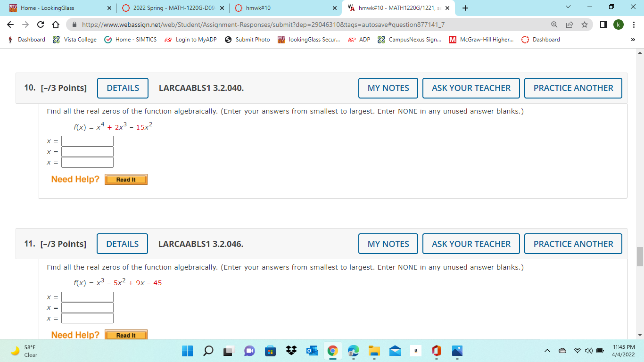Open Outlook from the taskbar
This screenshot has height=362, width=644.
pyautogui.click(x=312, y=351)
